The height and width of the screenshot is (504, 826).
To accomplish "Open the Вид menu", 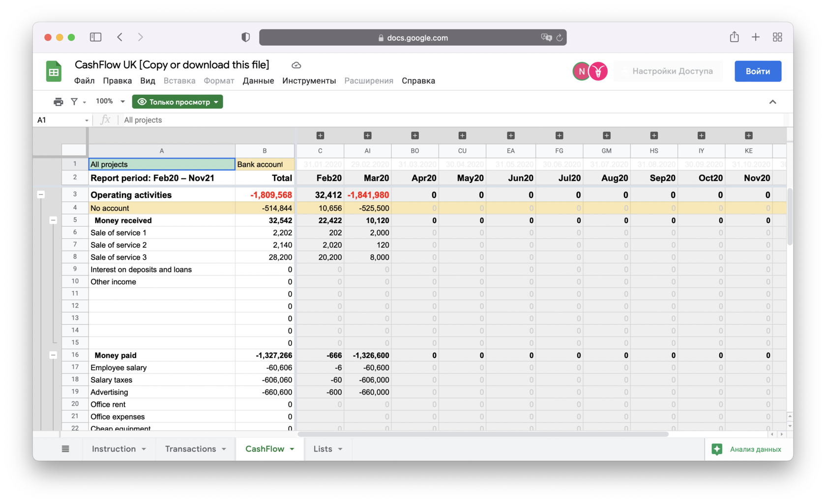I will coord(147,81).
